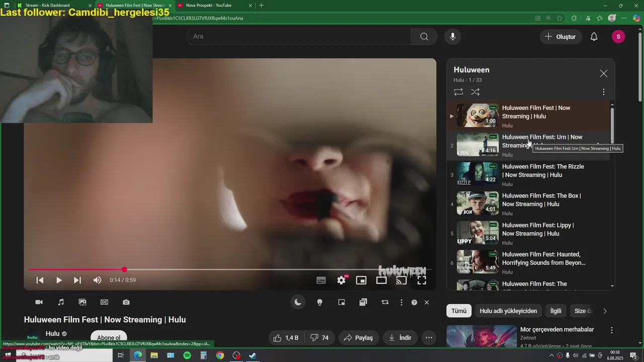Click the İndir download button

point(400,338)
